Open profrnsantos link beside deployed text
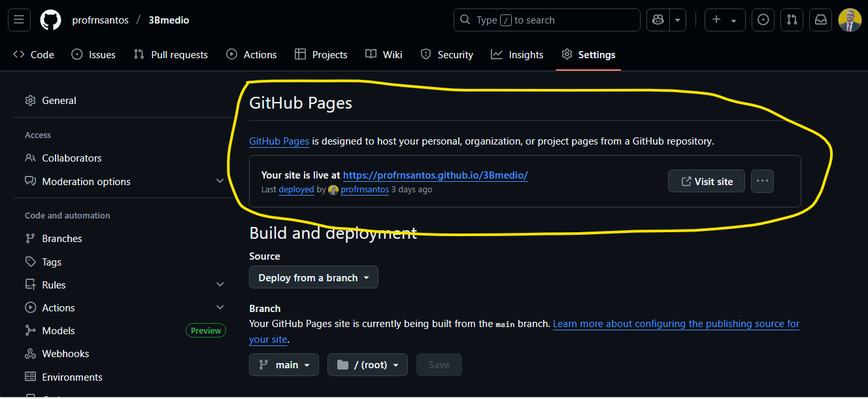This screenshot has width=868, height=399. click(365, 190)
